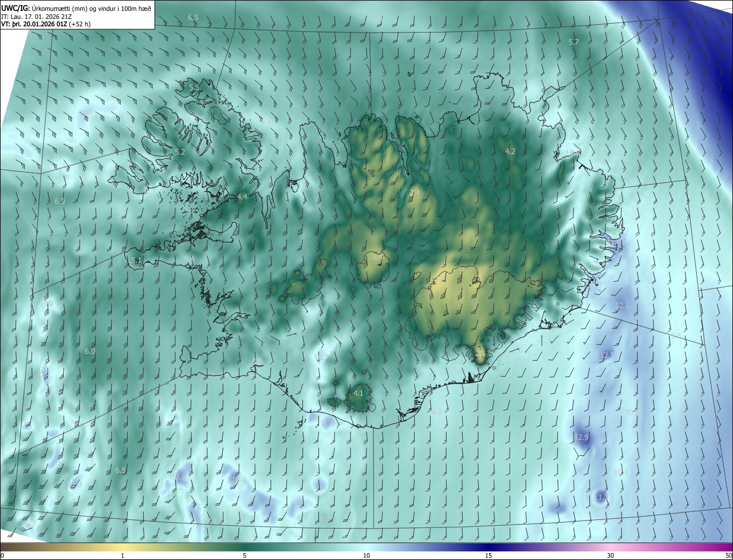This screenshot has height=560, width=733.
Task: Select the 15 tick on the color bar
Action: 488,555
